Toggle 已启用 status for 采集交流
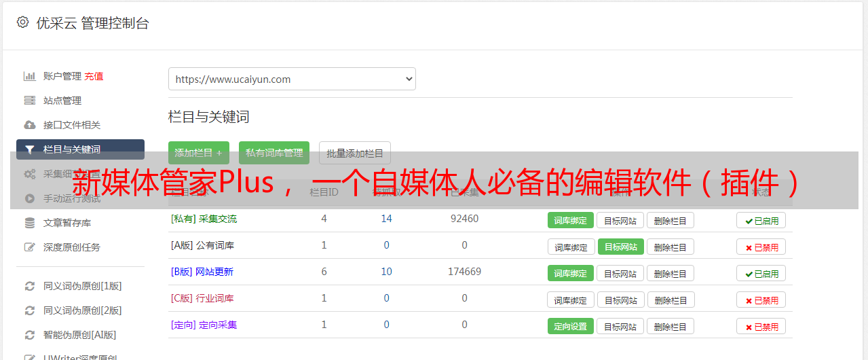 761,220
